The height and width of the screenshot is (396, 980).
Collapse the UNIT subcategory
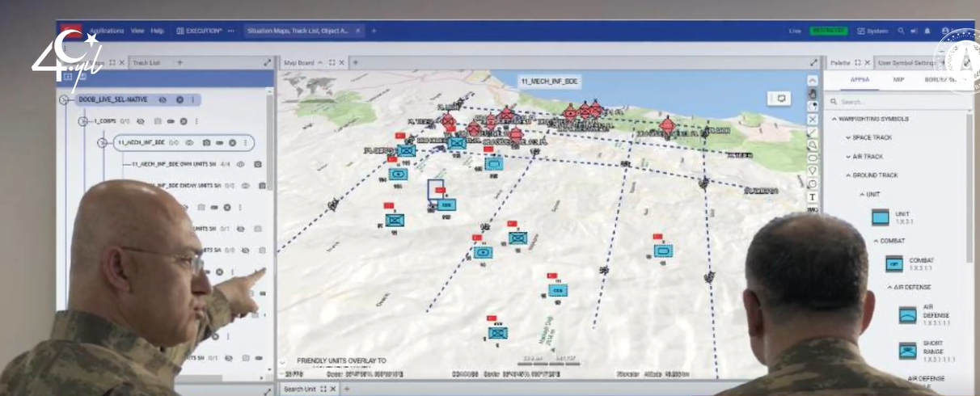[862, 194]
